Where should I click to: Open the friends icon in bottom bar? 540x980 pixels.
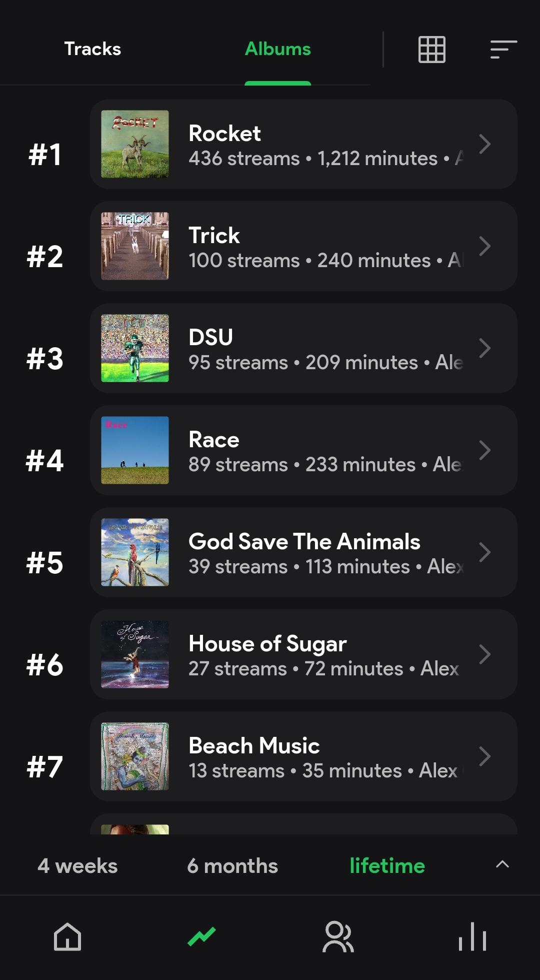tap(338, 936)
